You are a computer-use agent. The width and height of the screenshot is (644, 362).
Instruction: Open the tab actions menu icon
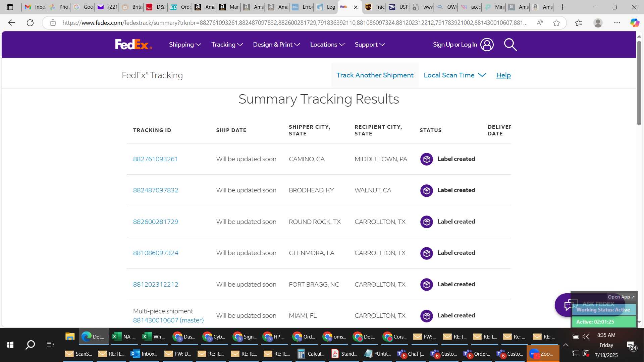[x=10, y=7]
